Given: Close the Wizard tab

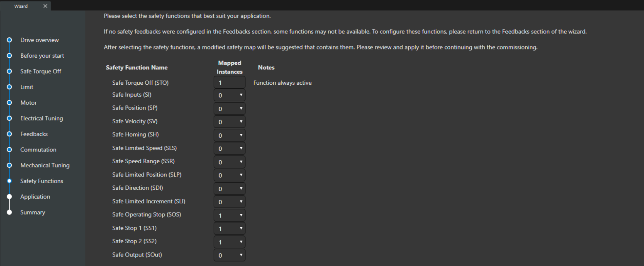Looking at the screenshot, I should [x=45, y=6].
